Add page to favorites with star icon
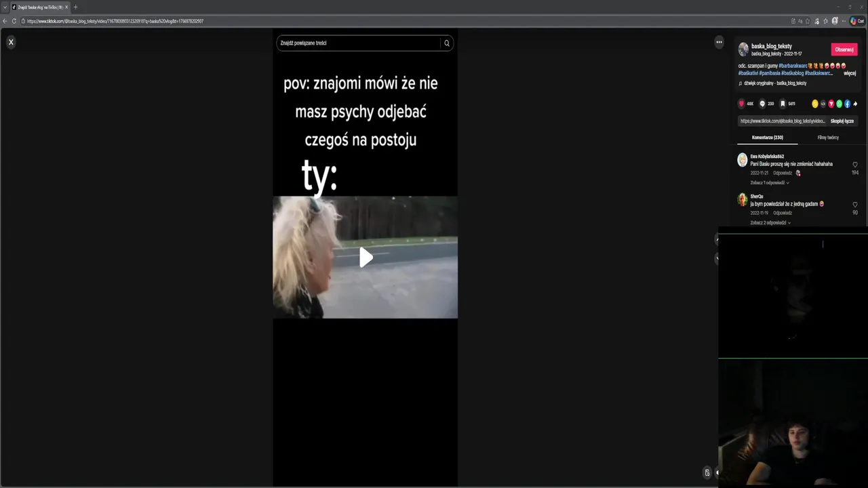The image size is (868, 488). click(x=808, y=21)
